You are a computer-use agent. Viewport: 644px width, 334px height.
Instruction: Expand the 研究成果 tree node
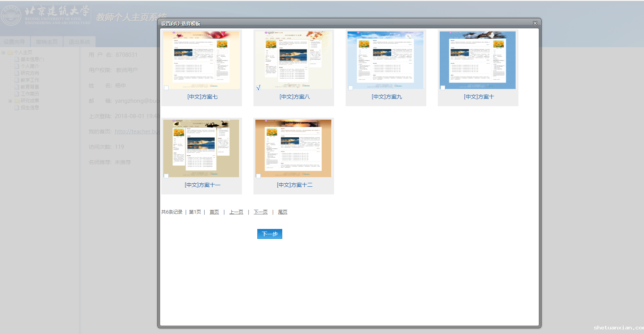[10, 101]
